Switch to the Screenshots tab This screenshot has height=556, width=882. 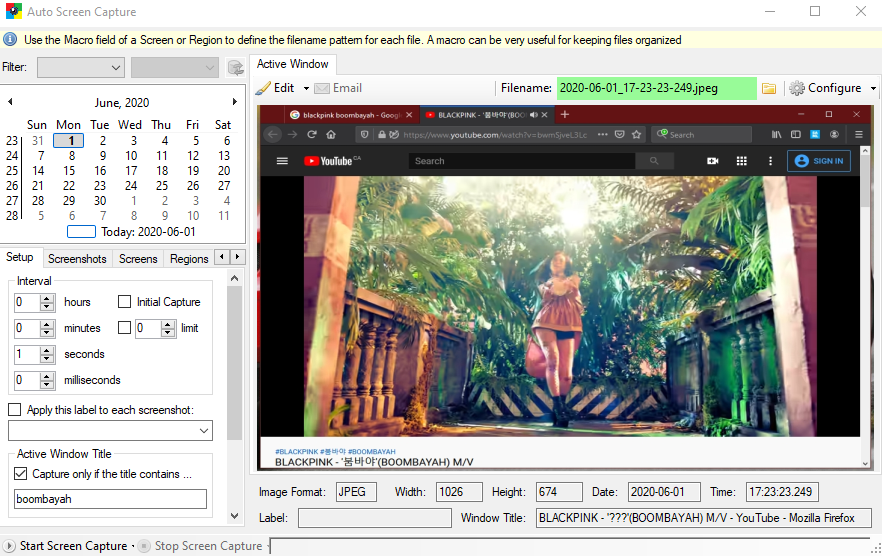click(77, 259)
